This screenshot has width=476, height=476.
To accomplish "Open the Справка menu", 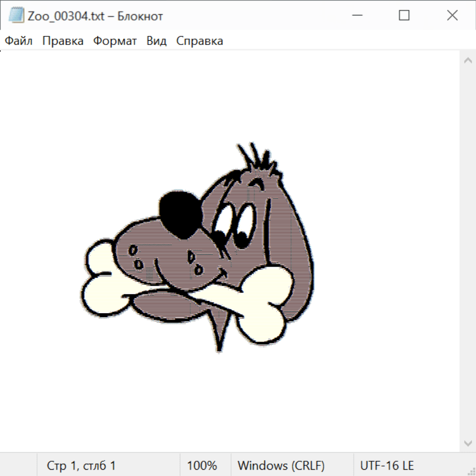I will pyautogui.click(x=199, y=41).
